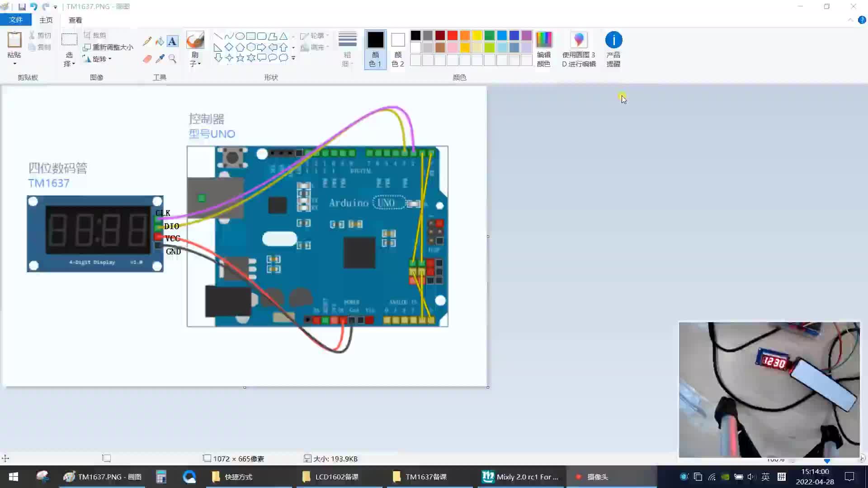Click the zoom slider handle
This screenshot has height=488, width=868.
click(827, 461)
